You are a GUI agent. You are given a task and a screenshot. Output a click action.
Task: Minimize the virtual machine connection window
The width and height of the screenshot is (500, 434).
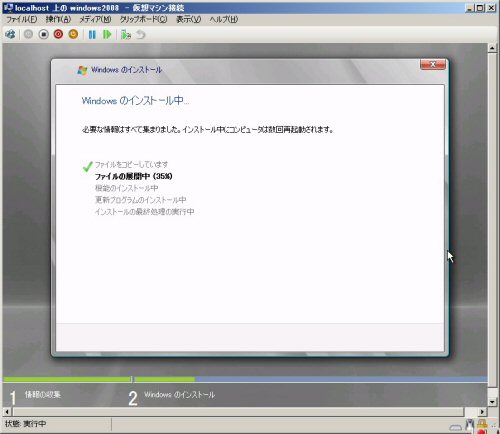tap(469, 8)
